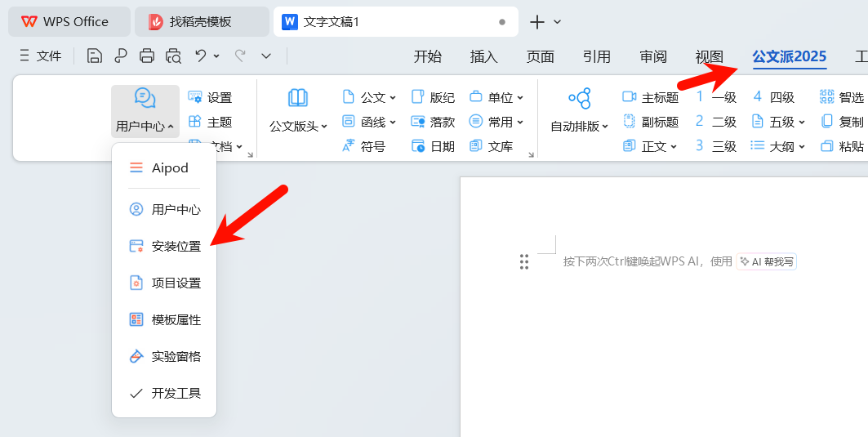
Task: Switch to the 审阅 ribbon tab
Action: tap(653, 56)
